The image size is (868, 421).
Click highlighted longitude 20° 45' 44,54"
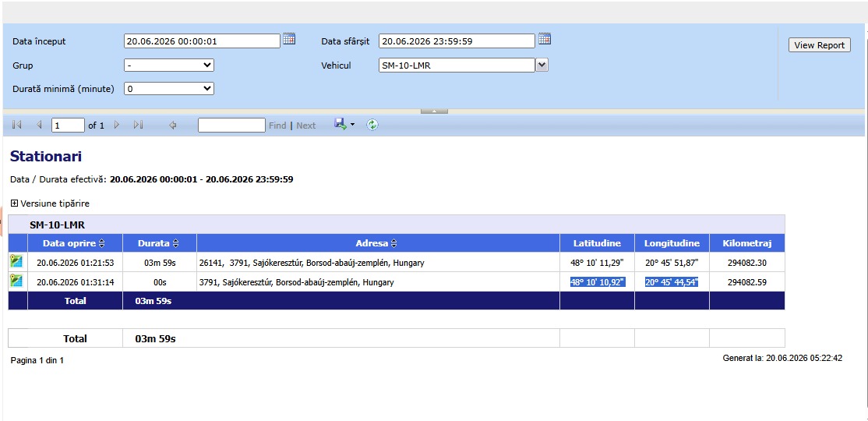pyautogui.click(x=672, y=282)
